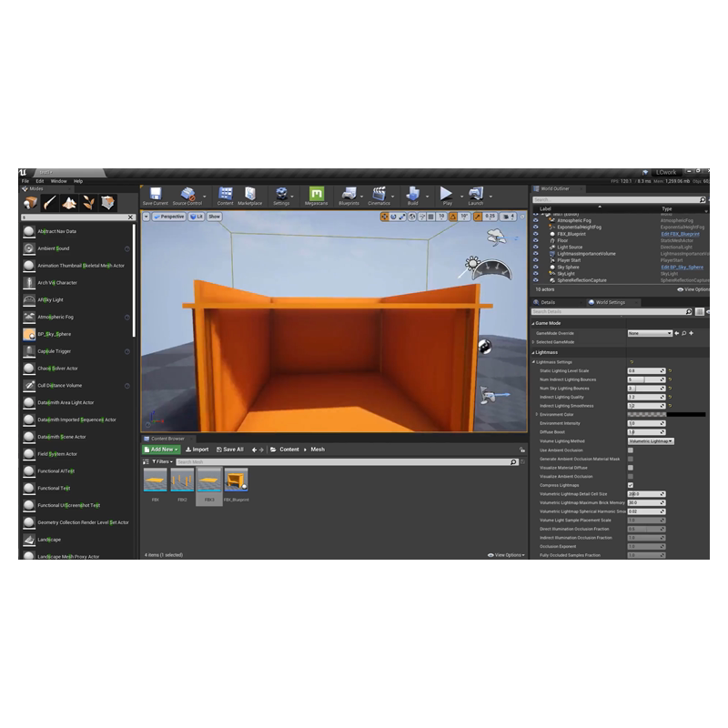Select the translate gizmo tool in viewport
The width and height of the screenshot is (728, 728).
pos(384,217)
